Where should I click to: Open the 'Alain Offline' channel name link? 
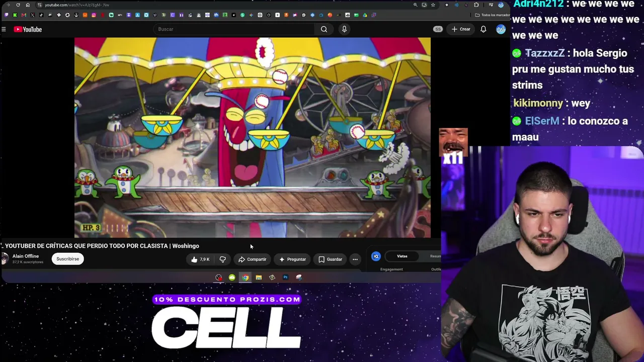pyautogui.click(x=26, y=256)
